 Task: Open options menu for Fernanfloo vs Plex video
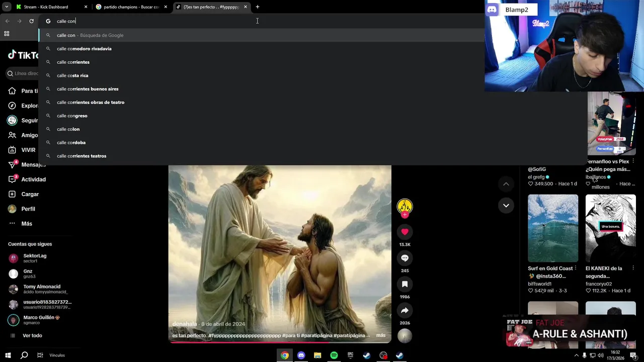click(x=633, y=162)
